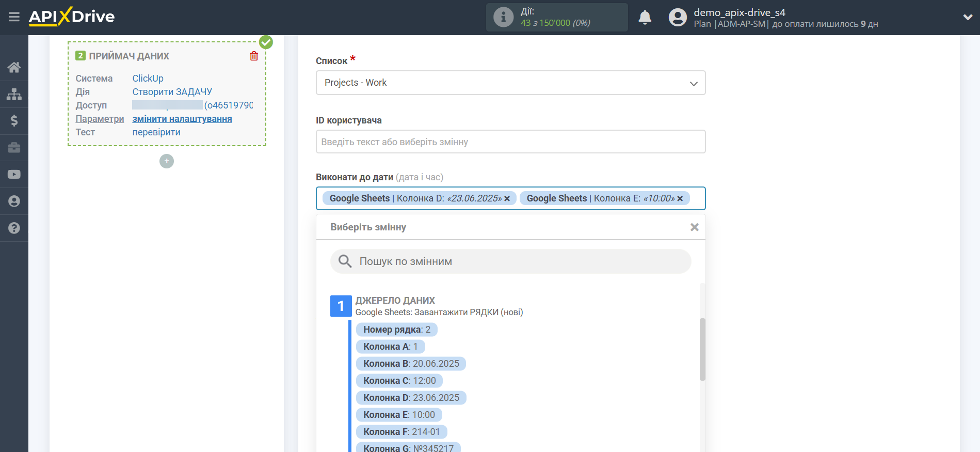Open the video tutorials sidebar icon
Screen dimensions: 980x452
[14, 175]
